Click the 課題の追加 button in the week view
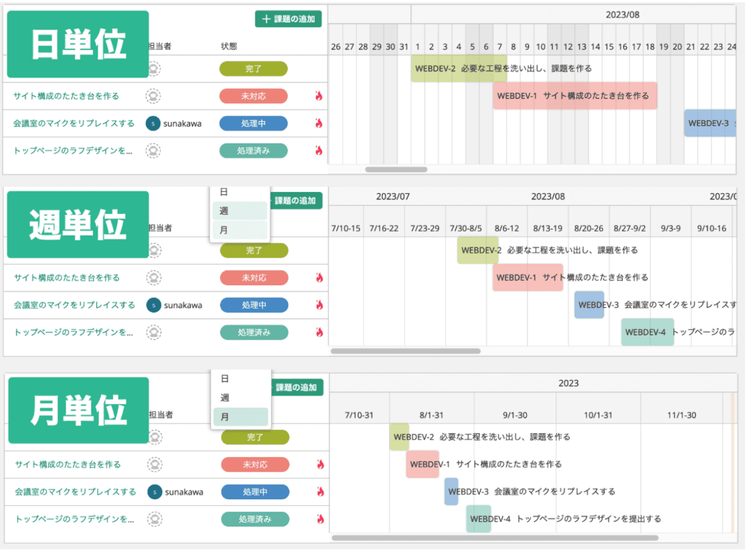 (x=297, y=200)
